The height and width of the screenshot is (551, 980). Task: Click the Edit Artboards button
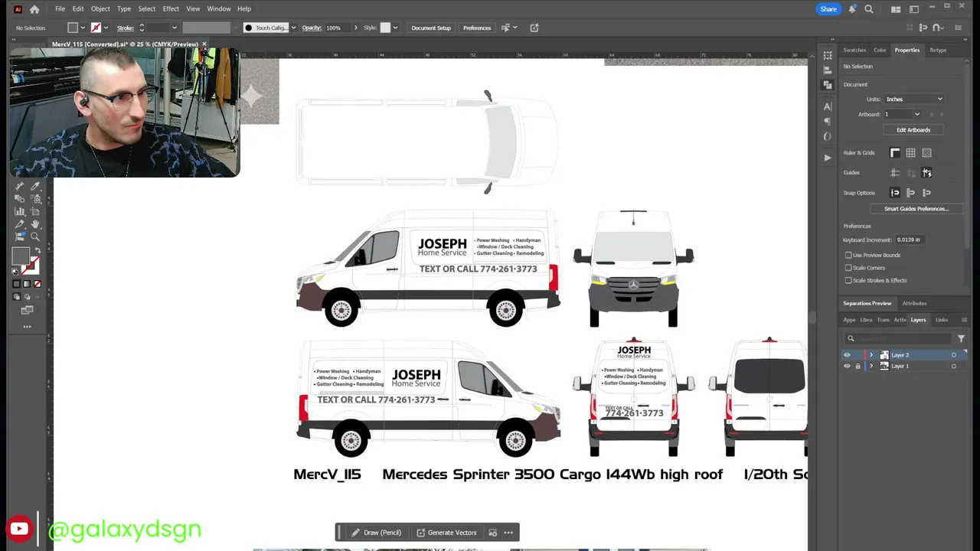[913, 130]
